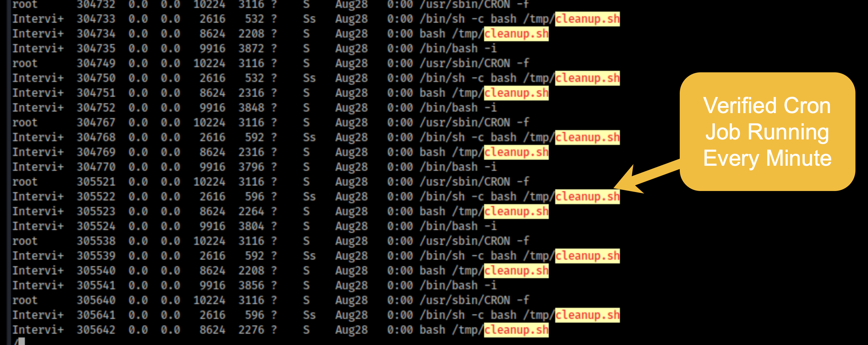Viewport: 868px width, 345px height.
Task: Click the Intervi+ user on PID 305539 row
Action: (x=38, y=256)
